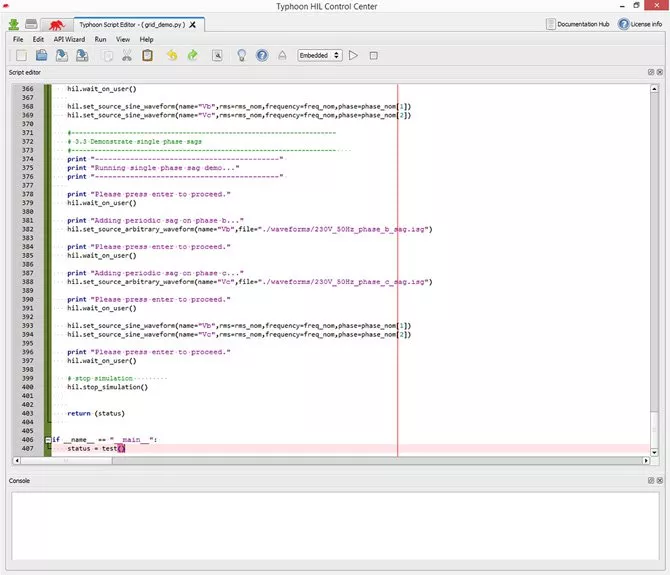
Task: Click the status = test() line
Action: point(96,449)
